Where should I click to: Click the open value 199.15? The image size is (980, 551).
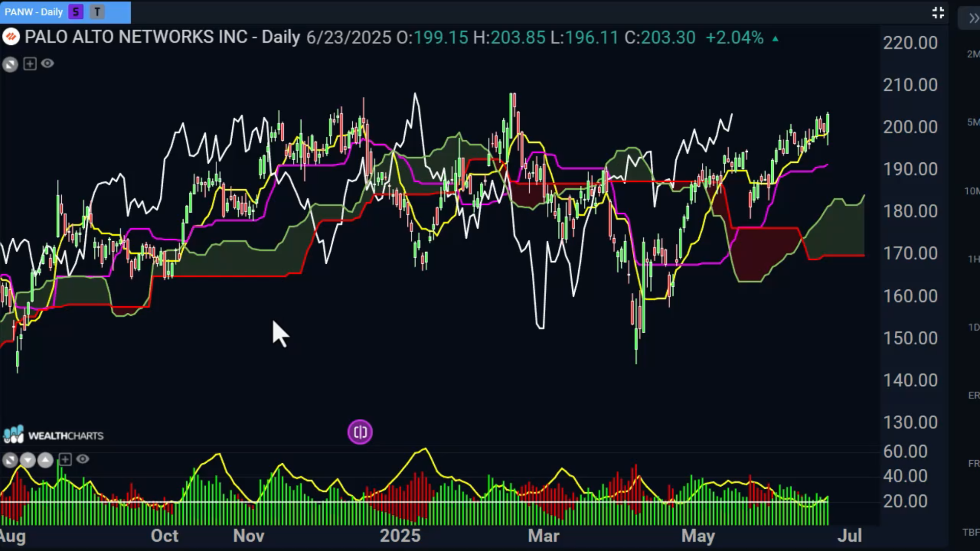tap(441, 38)
